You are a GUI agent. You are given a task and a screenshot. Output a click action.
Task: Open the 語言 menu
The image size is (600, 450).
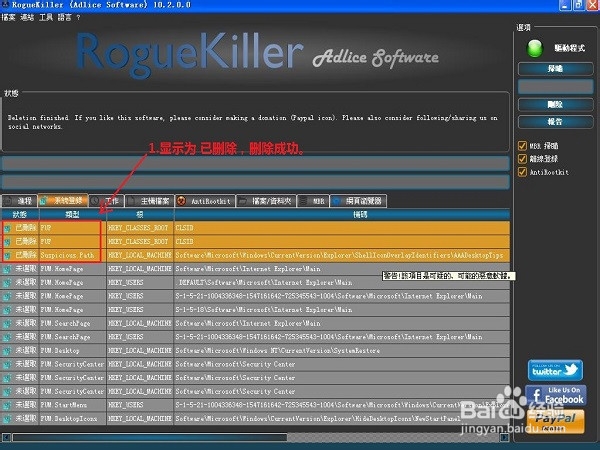[64, 17]
